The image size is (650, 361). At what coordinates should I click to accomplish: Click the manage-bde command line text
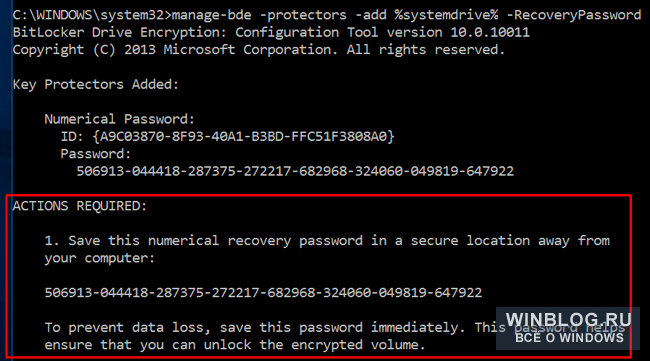327,15
